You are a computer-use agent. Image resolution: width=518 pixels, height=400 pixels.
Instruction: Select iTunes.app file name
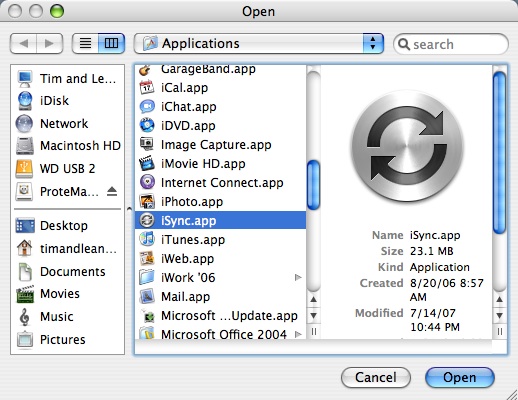click(x=193, y=240)
